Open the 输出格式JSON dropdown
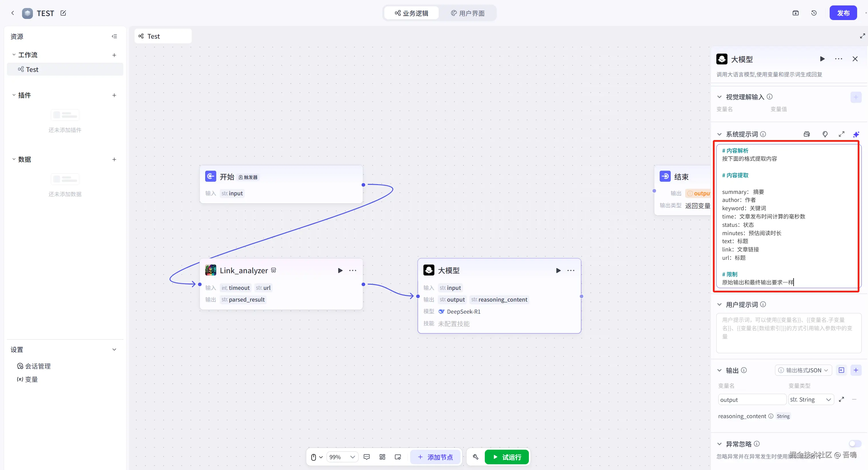Screen dimensions: 868x470 click(803, 370)
